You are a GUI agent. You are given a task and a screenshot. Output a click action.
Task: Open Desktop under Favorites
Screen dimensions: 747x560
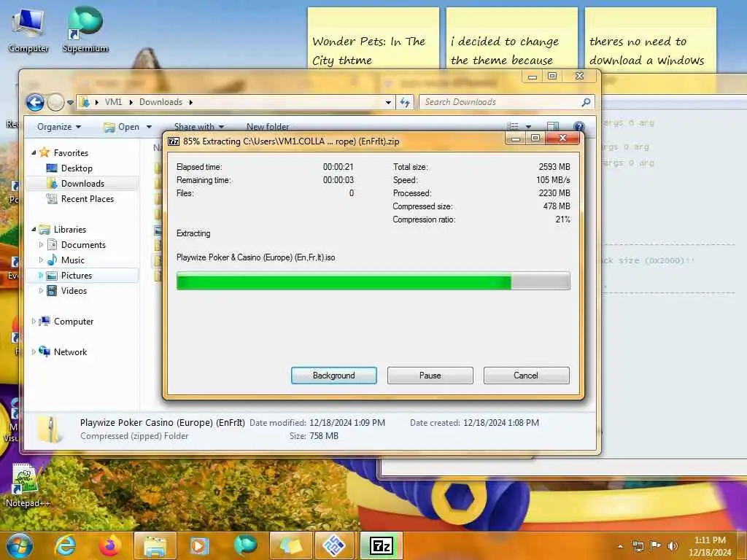coord(77,168)
